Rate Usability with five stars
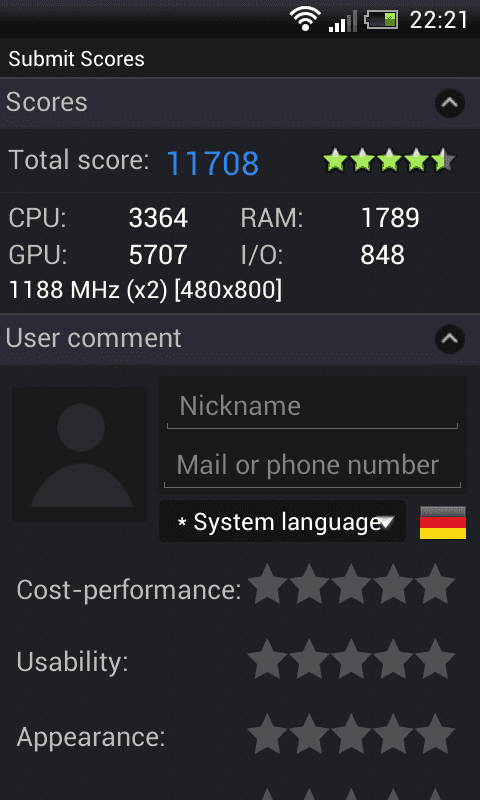This screenshot has width=480, height=800. pos(435,659)
